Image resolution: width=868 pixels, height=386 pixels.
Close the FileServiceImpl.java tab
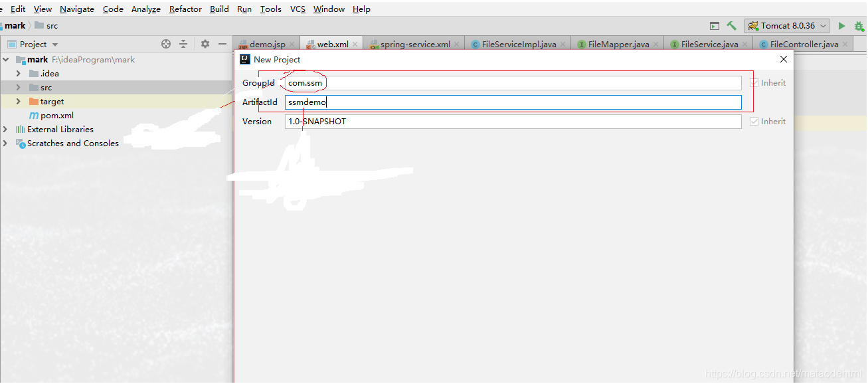[563, 45]
